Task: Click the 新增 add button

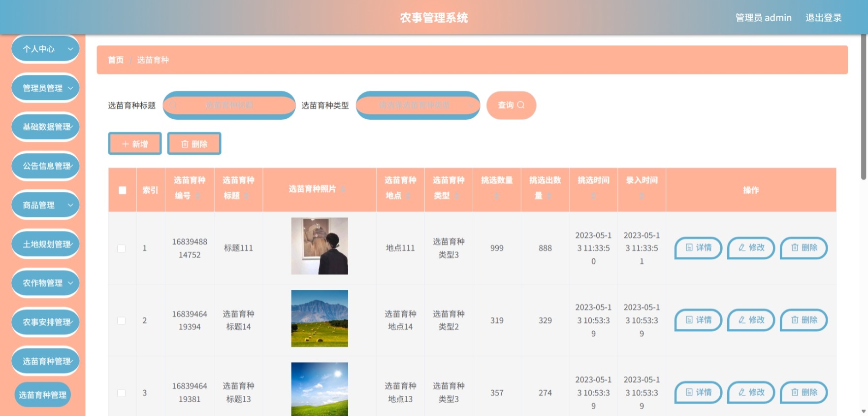Action: tap(135, 143)
